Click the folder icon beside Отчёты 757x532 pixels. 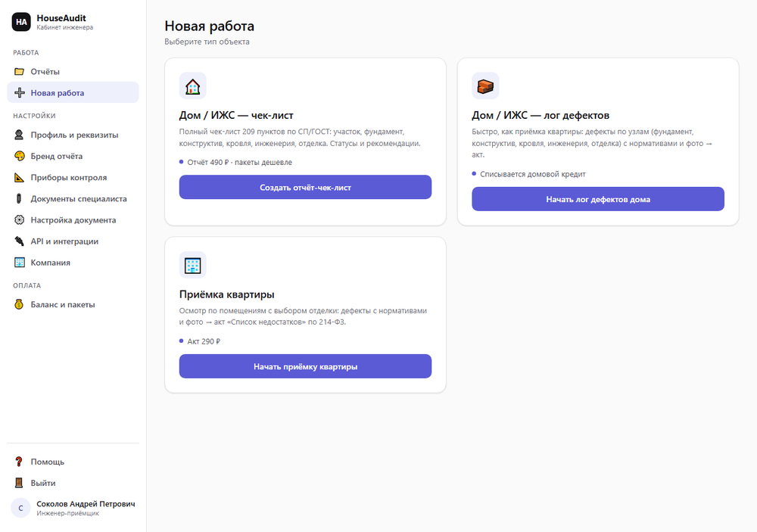(20, 71)
